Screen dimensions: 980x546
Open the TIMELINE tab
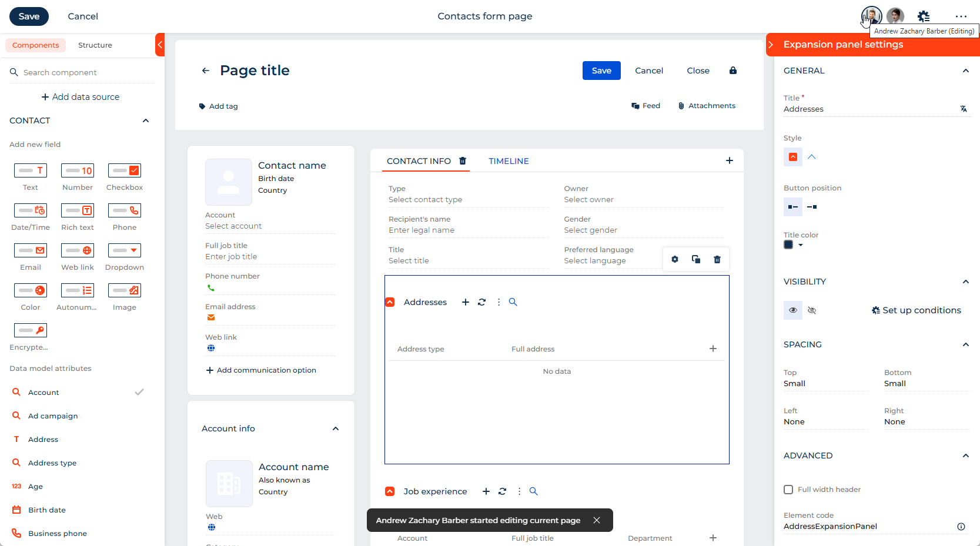(x=509, y=161)
